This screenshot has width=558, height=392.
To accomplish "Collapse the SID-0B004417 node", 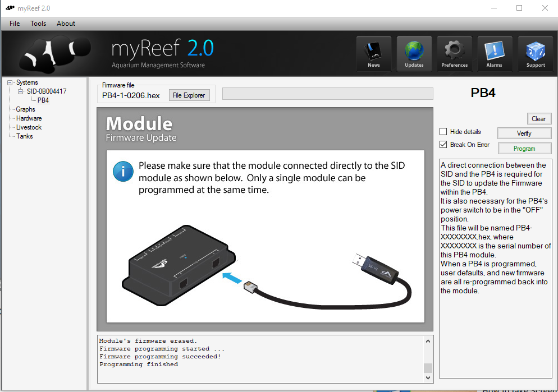I will (20, 91).
